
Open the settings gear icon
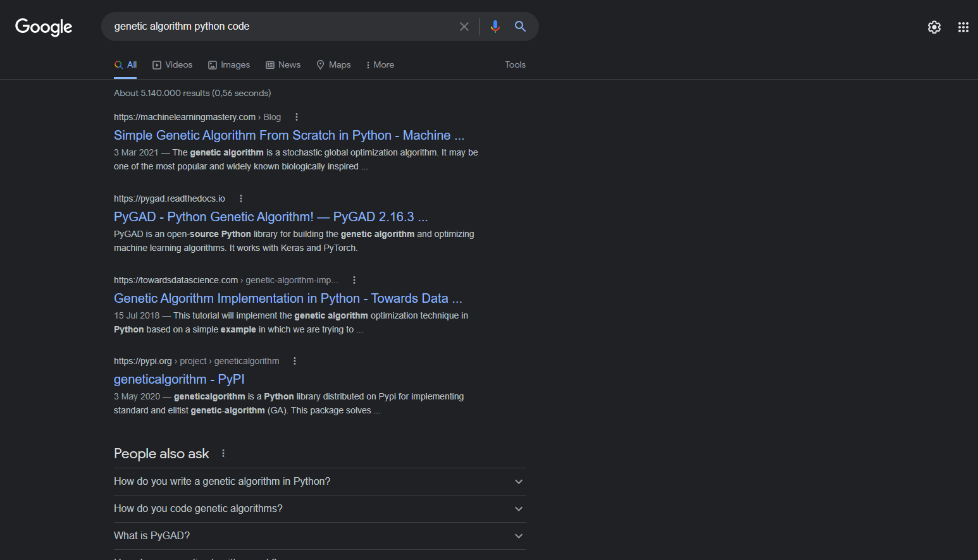[x=934, y=27]
